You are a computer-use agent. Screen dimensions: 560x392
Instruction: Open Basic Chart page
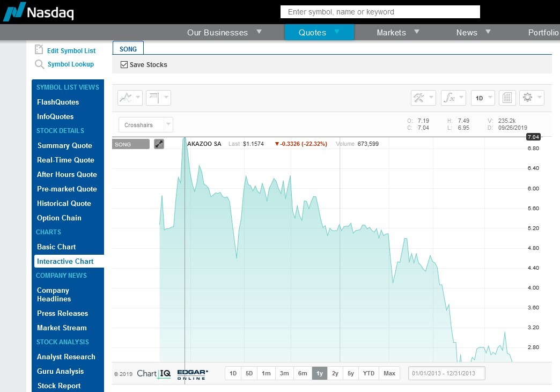point(56,247)
